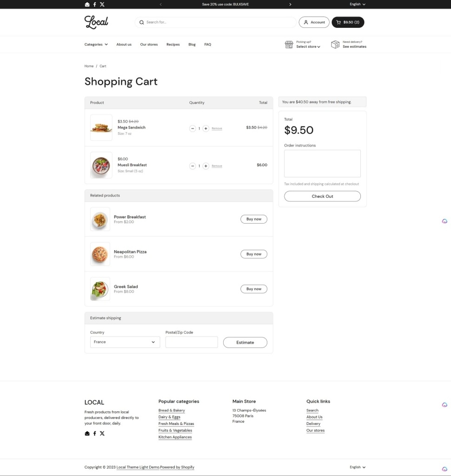
Task: Open the Recipes menu item
Action: pos(173,45)
